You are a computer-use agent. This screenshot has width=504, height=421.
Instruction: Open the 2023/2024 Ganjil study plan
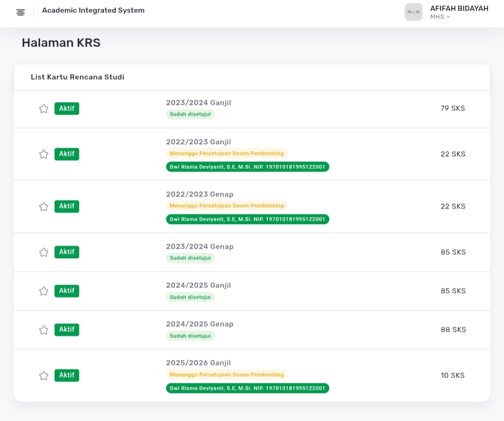[x=198, y=103]
